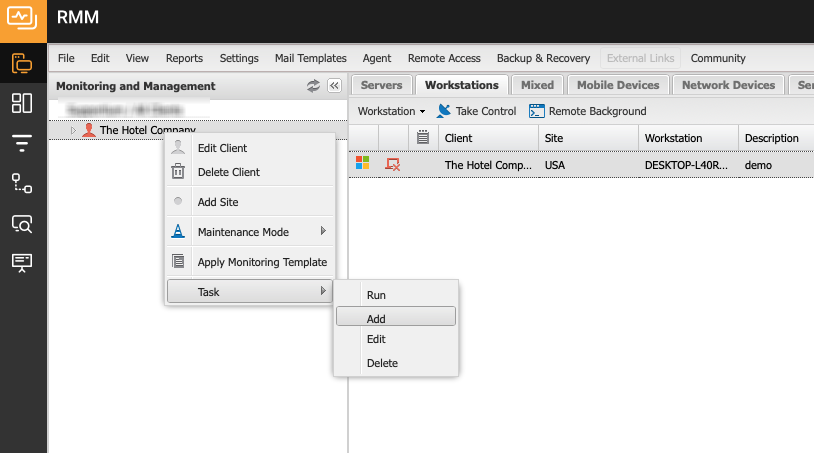Expand the Task submenu arrow

[323, 291]
